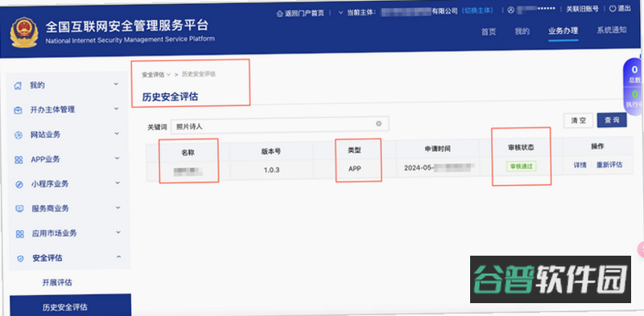Select 业务办理 top navigation tab

pyautogui.click(x=563, y=31)
